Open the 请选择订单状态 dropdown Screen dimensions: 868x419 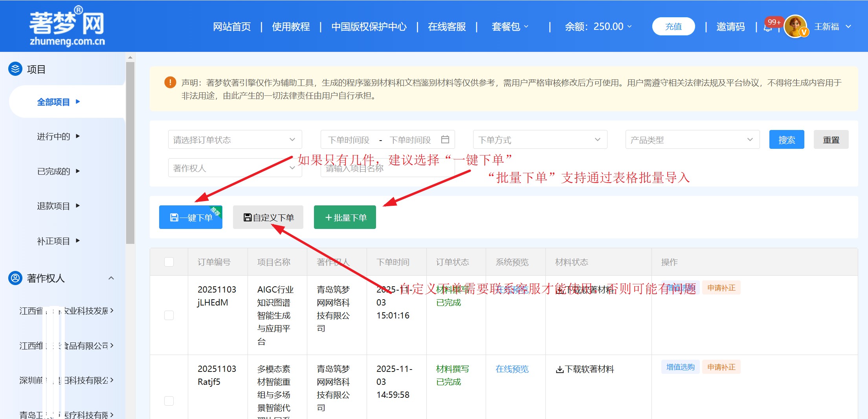(x=235, y=140)
